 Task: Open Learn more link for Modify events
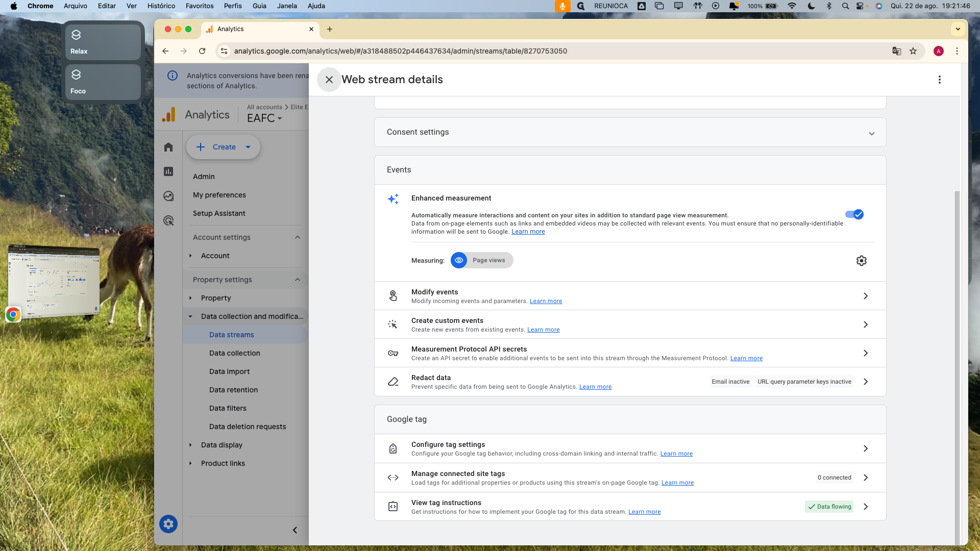[546, 301]
